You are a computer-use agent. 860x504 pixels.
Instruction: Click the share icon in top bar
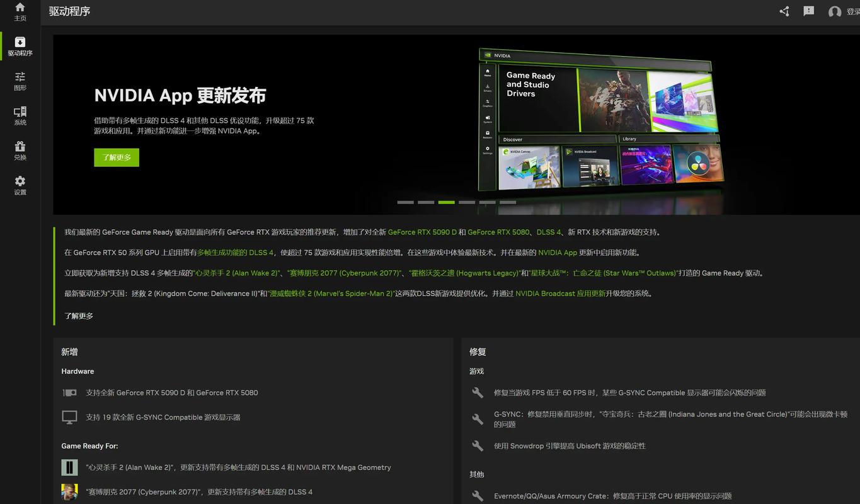click(x=784, y=11)
